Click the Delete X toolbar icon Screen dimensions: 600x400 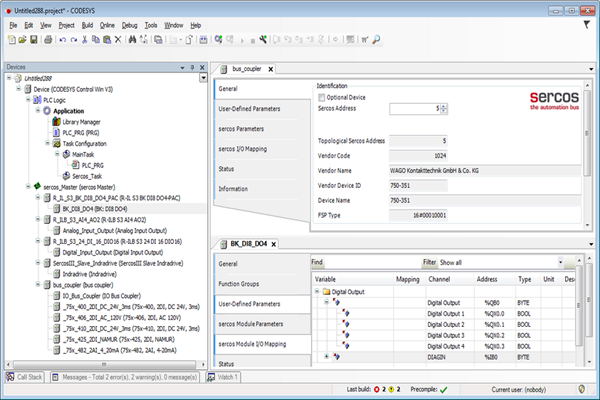coord(119,39)
